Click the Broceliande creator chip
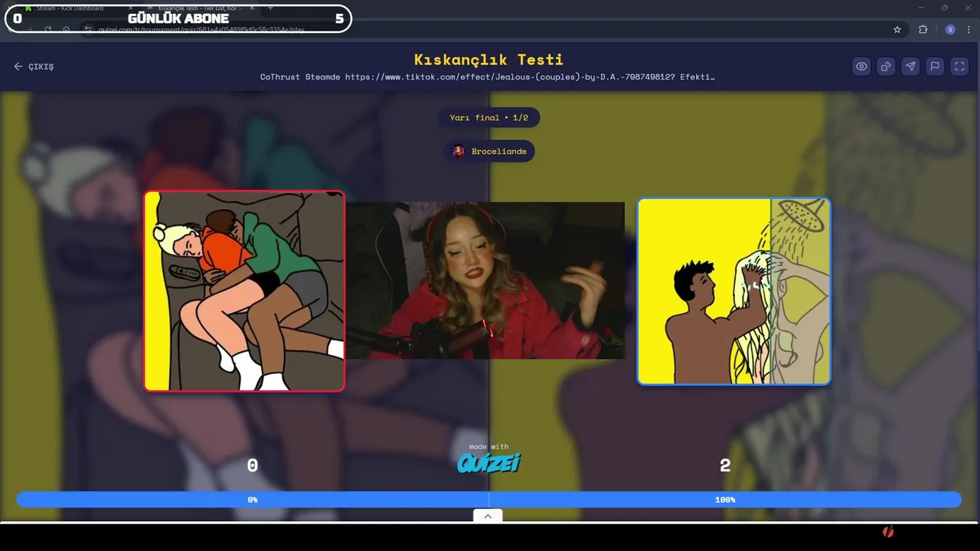980x551 pixels. [489, 151]
